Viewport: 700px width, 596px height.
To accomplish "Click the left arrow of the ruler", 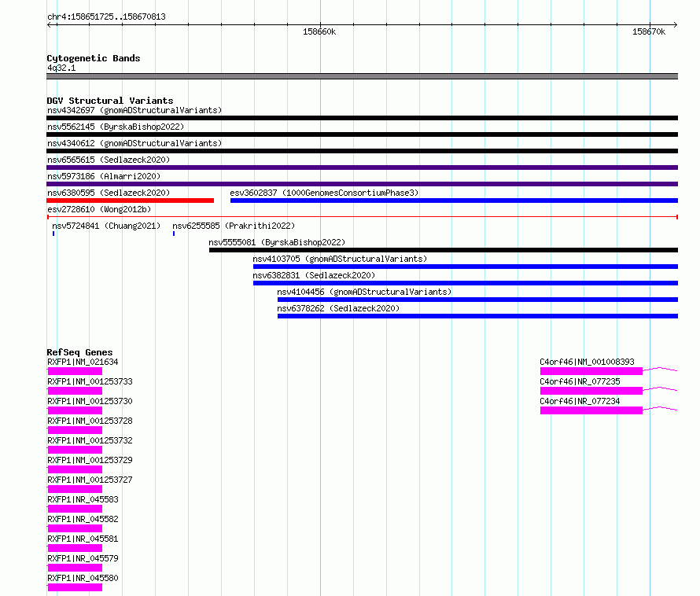I will 50,24.
